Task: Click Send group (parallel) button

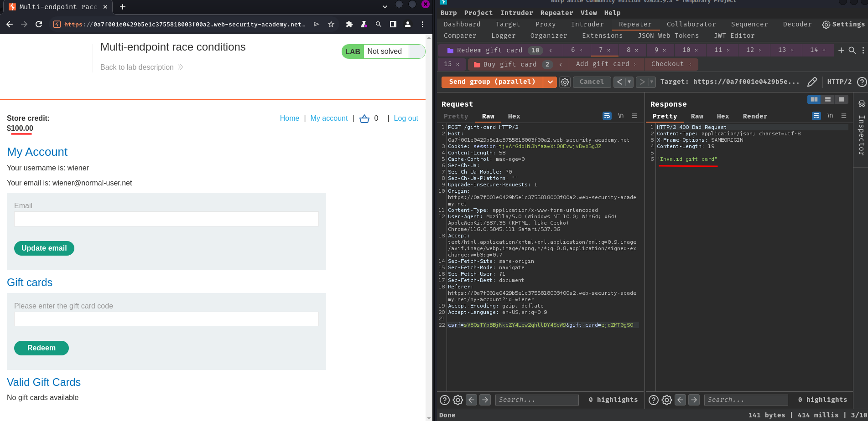Action: pos(492,82)
